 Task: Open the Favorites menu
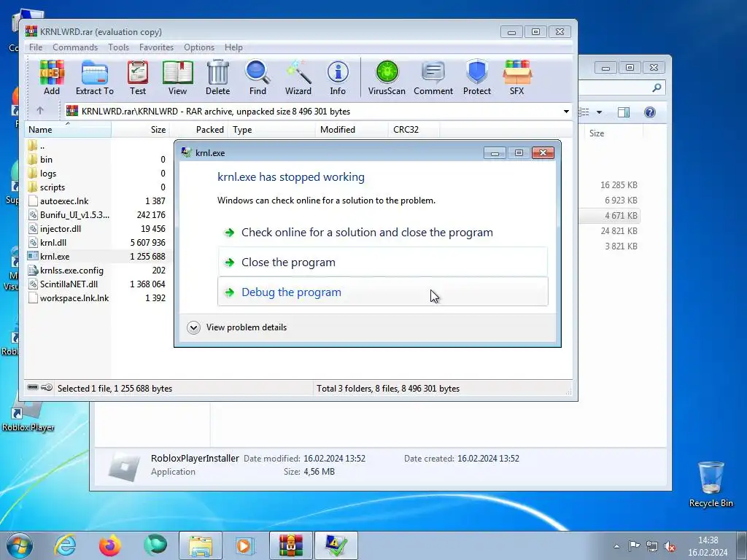(156, 47)
